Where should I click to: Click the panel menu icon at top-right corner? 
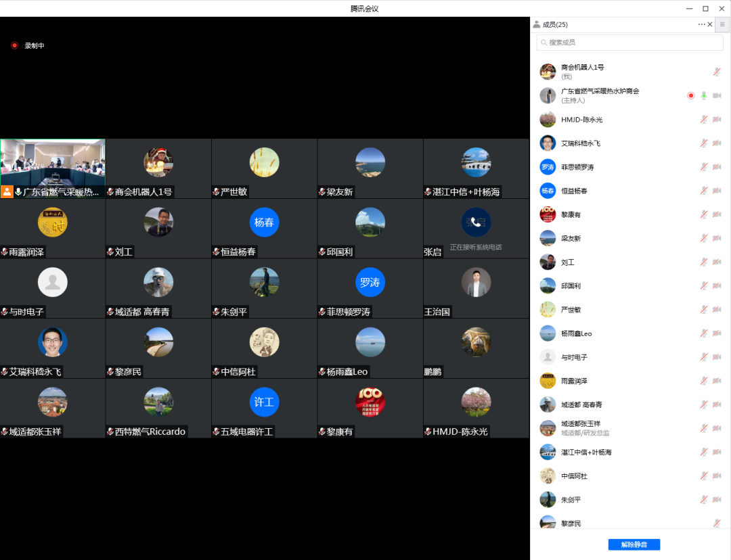(722, 24)
